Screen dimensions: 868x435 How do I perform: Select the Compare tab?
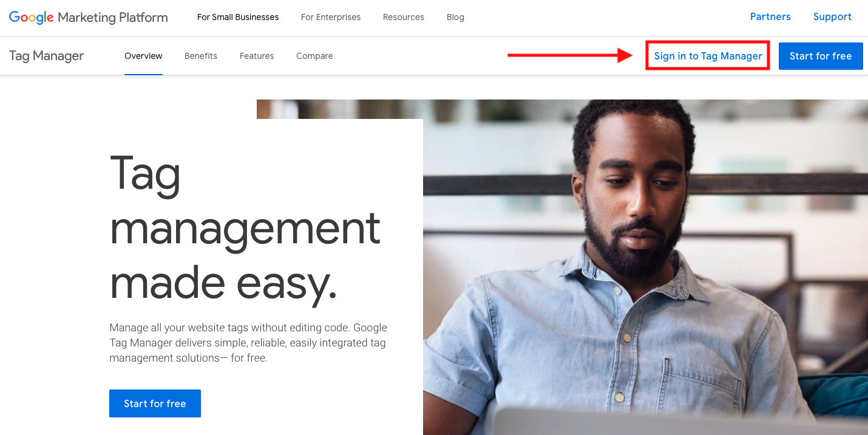(314, 56)
